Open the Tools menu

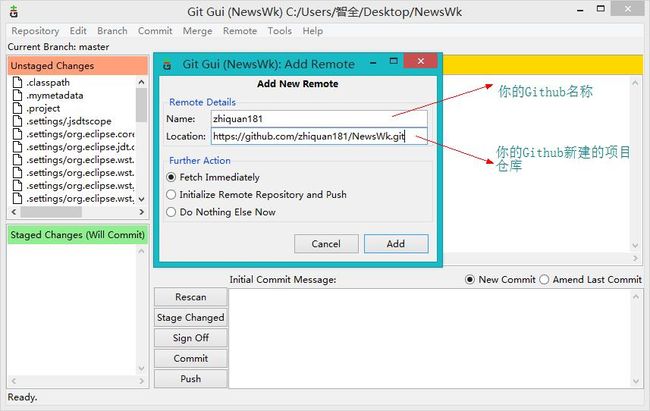tap(279, 31)
